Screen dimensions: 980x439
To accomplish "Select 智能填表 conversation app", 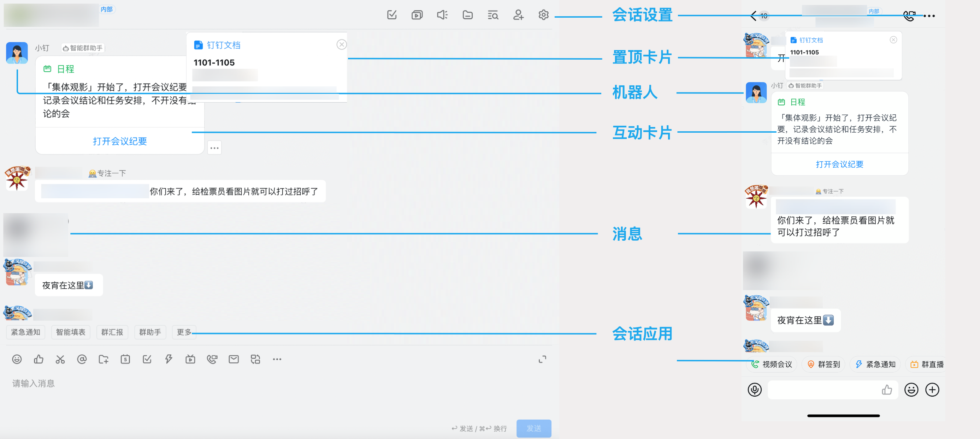I will click(x=70, y=332).
